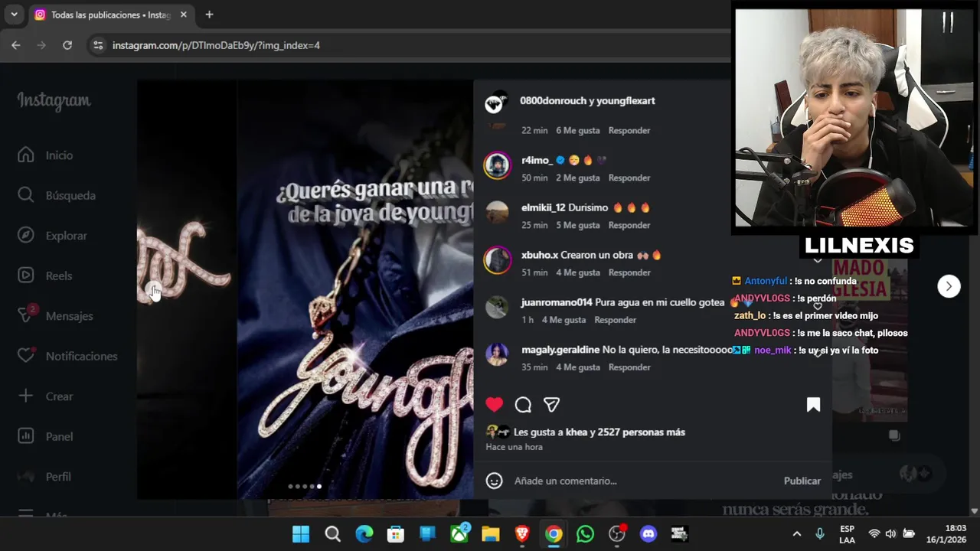The image size is (980, 551).
Task: Click the magnifier icon beside Búsqueda
Action: tap(26, 195)
